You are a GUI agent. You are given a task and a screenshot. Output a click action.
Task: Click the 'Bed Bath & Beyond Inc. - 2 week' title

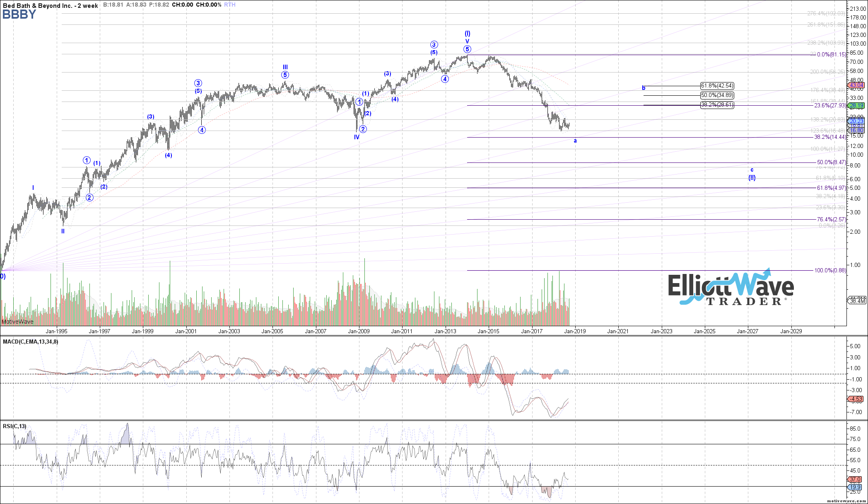click(x=51, y=5)
